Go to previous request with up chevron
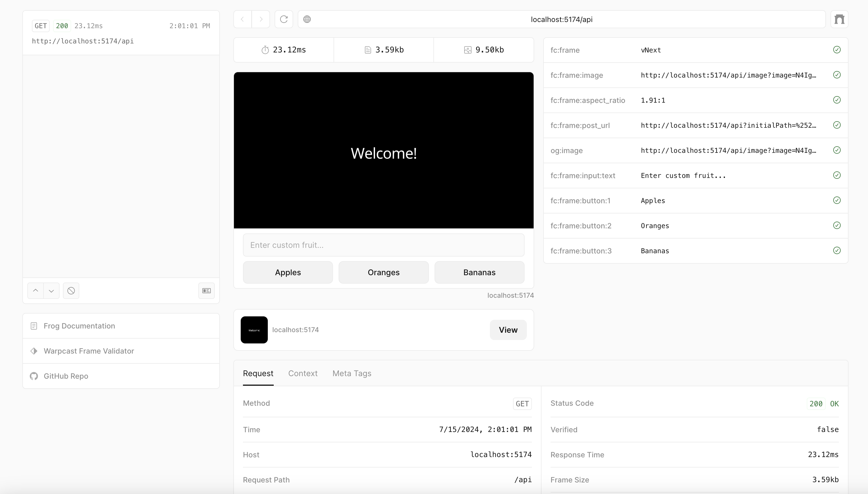The height and width of the screenshot is (494, 868). click(x=35, y=291)
